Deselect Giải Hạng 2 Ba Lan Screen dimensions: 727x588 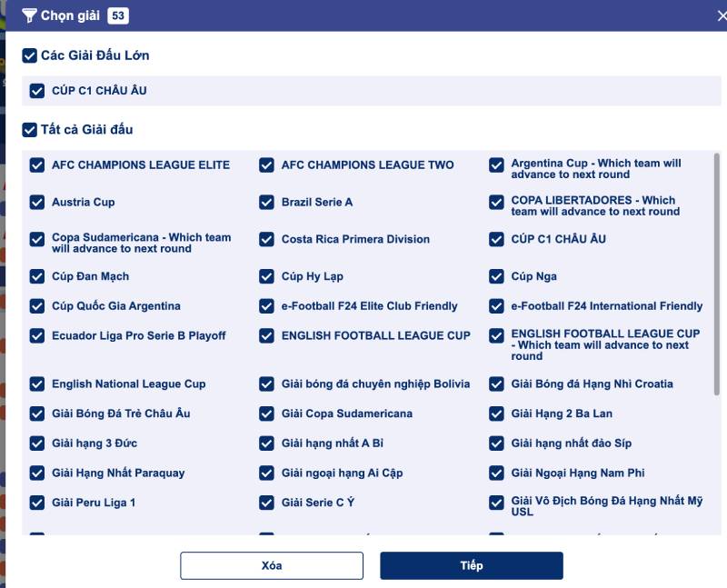pos(496,414)
